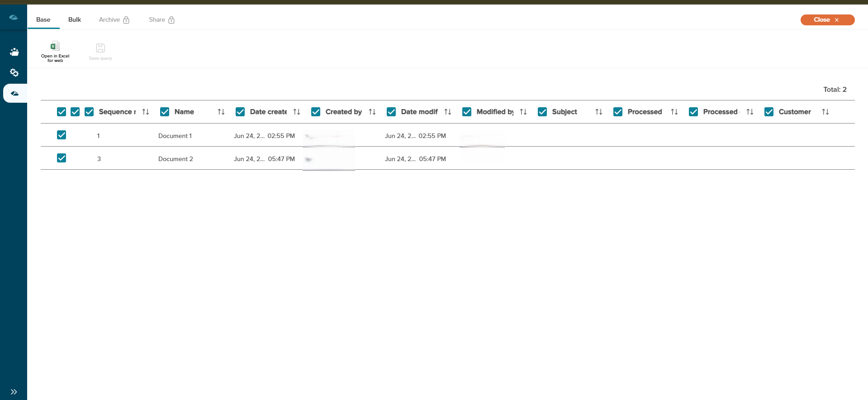The width and height of the screenshot is (868, 400).
Task: Select the Document 1 name cell
Action: 175,136
